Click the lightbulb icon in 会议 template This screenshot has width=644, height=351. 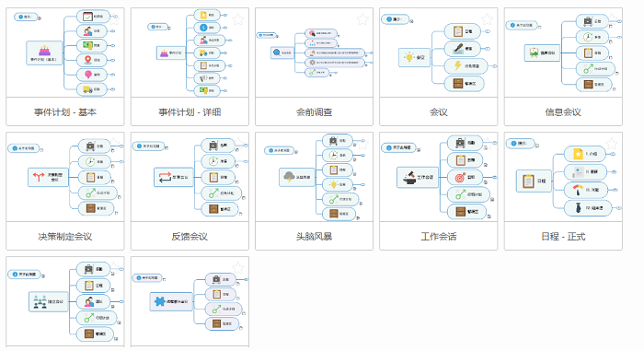point(408,57)
